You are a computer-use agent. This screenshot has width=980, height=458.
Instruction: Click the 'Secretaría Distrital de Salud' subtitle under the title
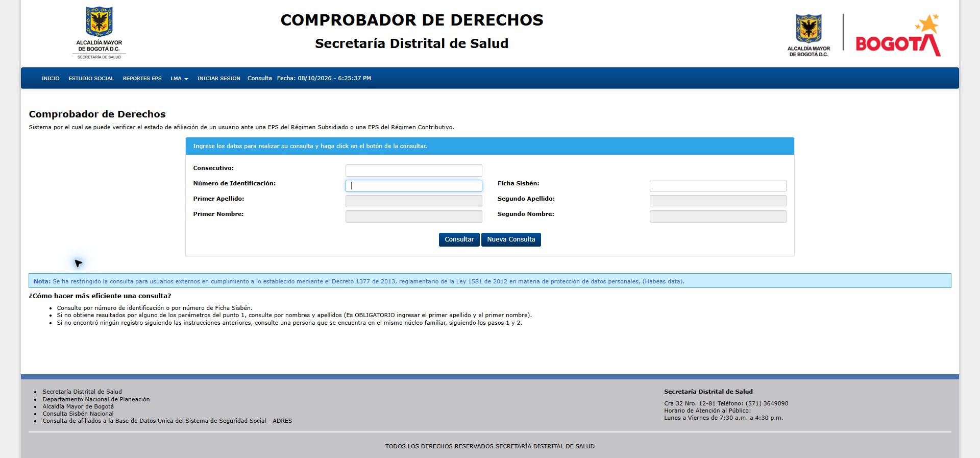[412, 43]
